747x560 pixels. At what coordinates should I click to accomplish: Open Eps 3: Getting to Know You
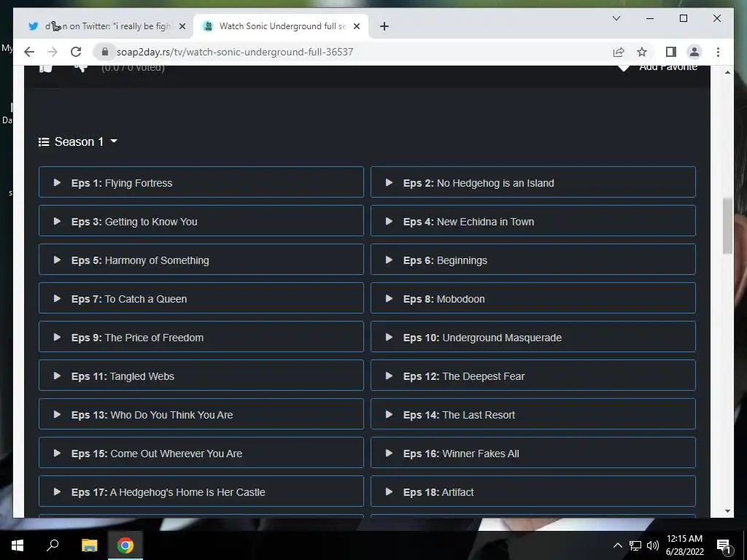201,220
